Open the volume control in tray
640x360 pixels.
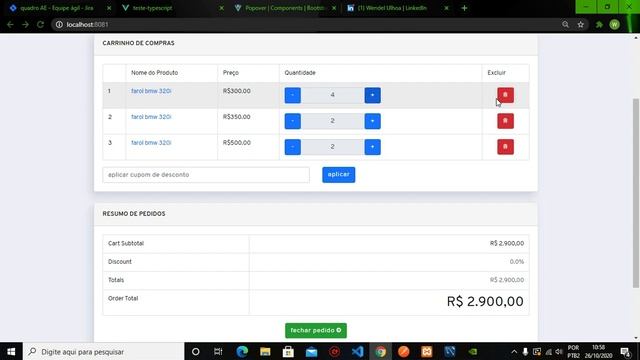tap(559, 351)
